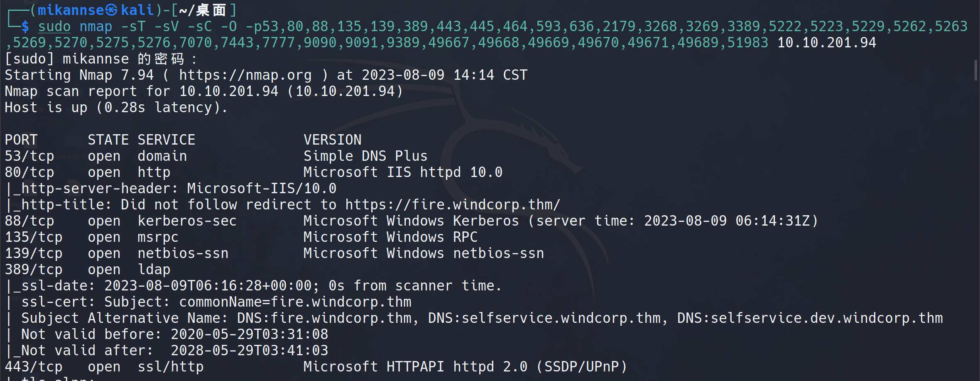Click the Kali skull symbol in the prompt
This screenshot has width=980, height=381.
pos(111,10)
